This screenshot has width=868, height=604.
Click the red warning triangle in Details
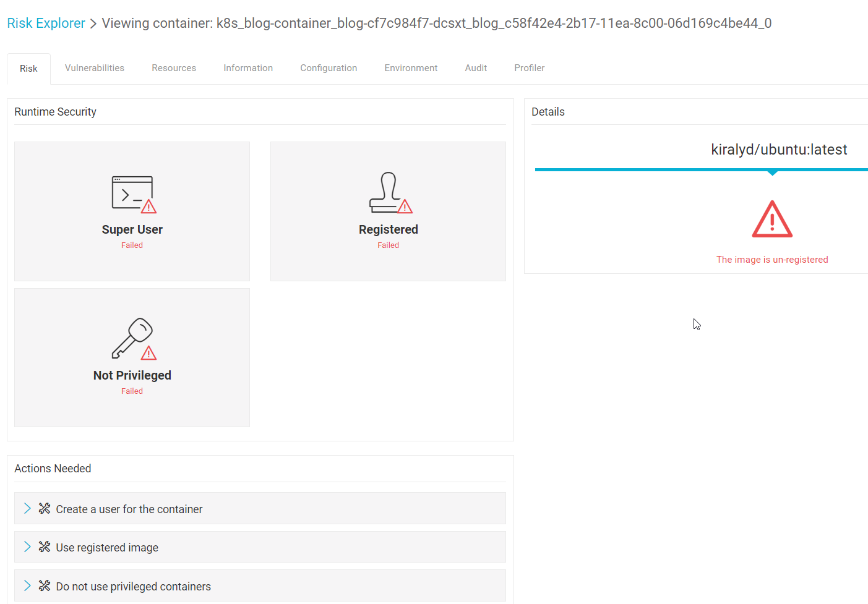tap(771, 219)
